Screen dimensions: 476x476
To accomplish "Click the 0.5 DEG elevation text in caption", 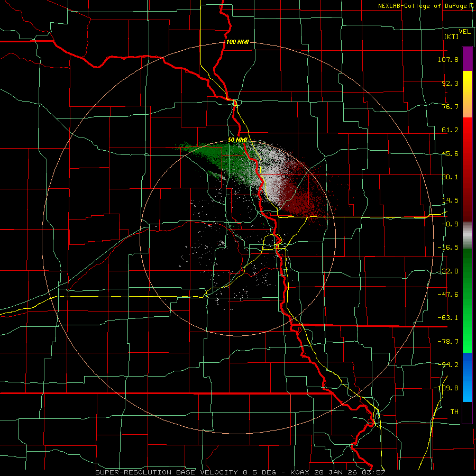I will click(x=260, y=472).
